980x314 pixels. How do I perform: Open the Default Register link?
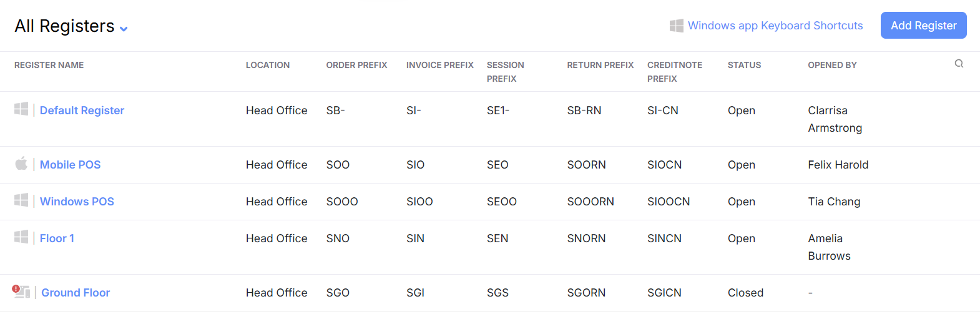point(82,110)
